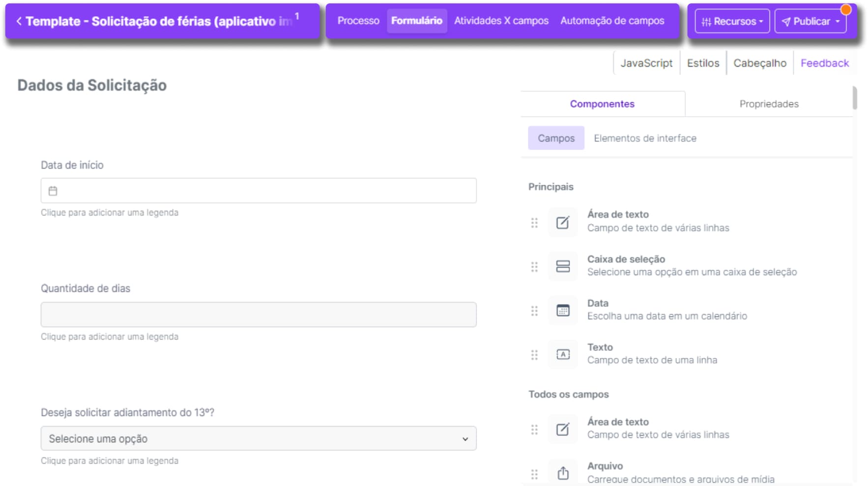Click the Texto single-line field icon
This screenshot has width=868, height=486.
(x=563, y=354)
